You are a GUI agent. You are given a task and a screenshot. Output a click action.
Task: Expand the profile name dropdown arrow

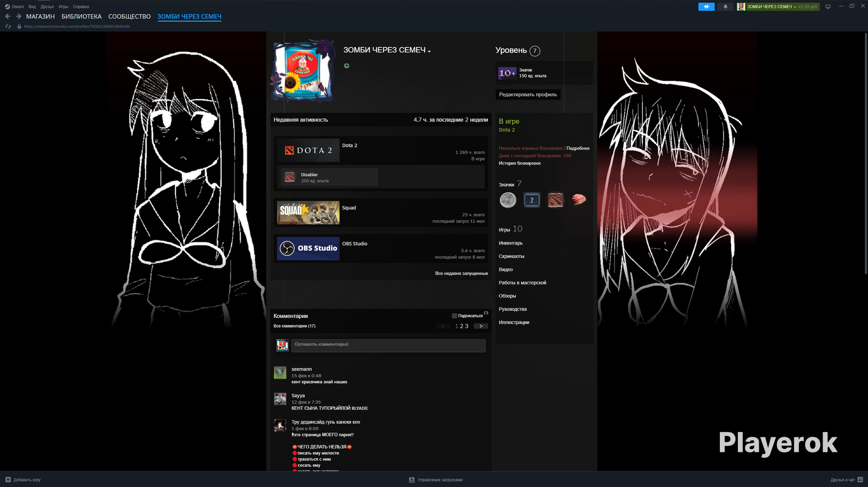429,51
